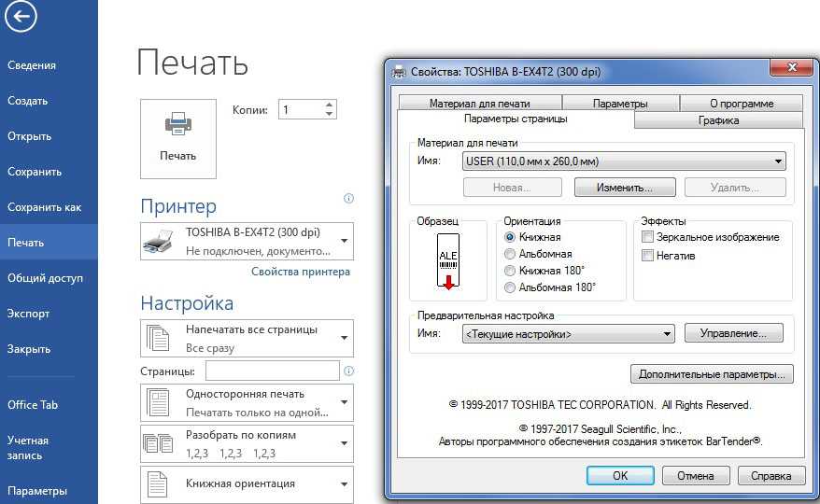820x504 pixels.
Task: Open Дополнительные параметры... button
Action: [x=712, y=374]
